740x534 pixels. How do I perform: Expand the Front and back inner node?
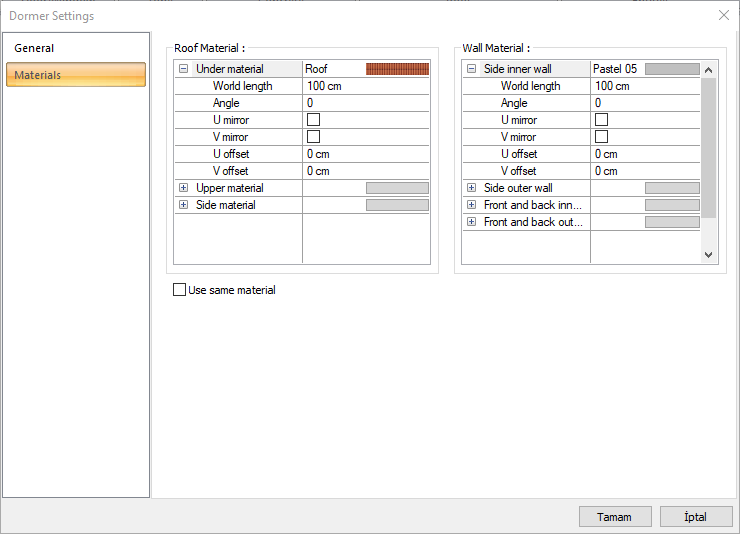pos(471,205)
